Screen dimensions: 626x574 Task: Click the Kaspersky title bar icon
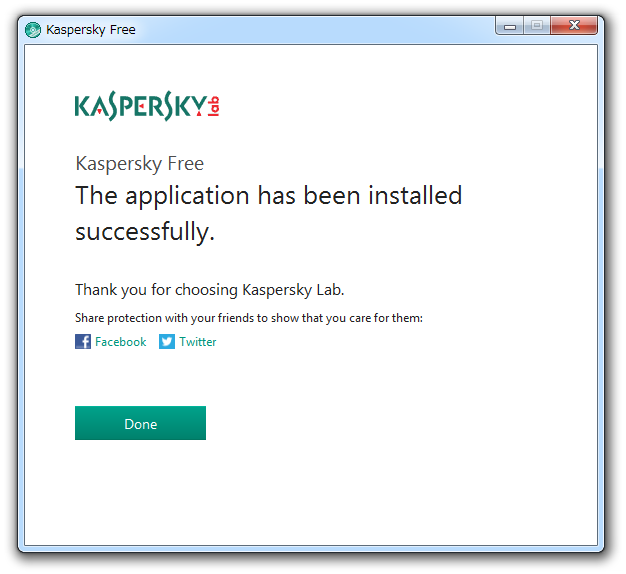point(33,30)
